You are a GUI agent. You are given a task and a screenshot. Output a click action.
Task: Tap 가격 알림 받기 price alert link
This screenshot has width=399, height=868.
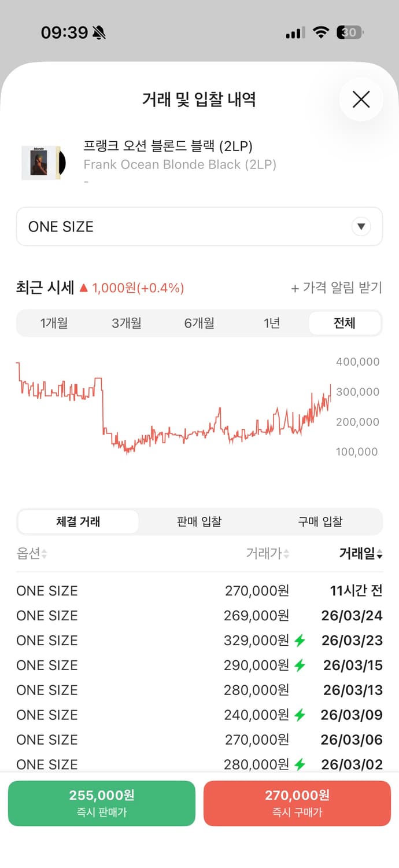(x=336, y=288)
